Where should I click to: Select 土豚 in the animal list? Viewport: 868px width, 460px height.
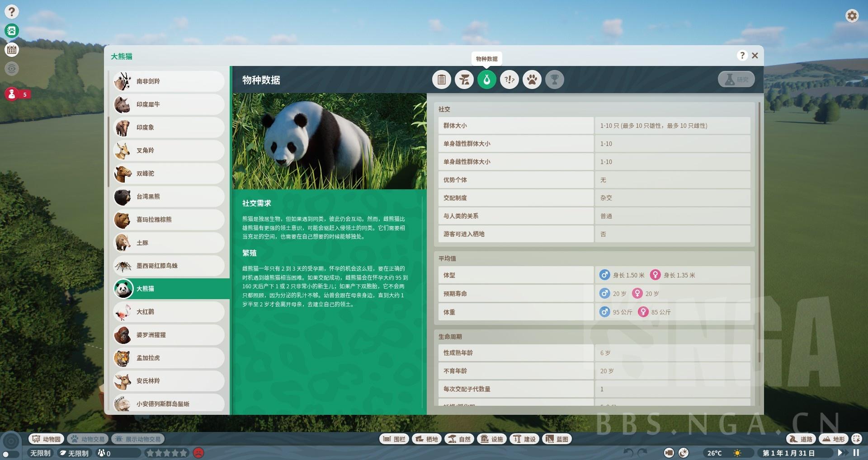[169, 243]
